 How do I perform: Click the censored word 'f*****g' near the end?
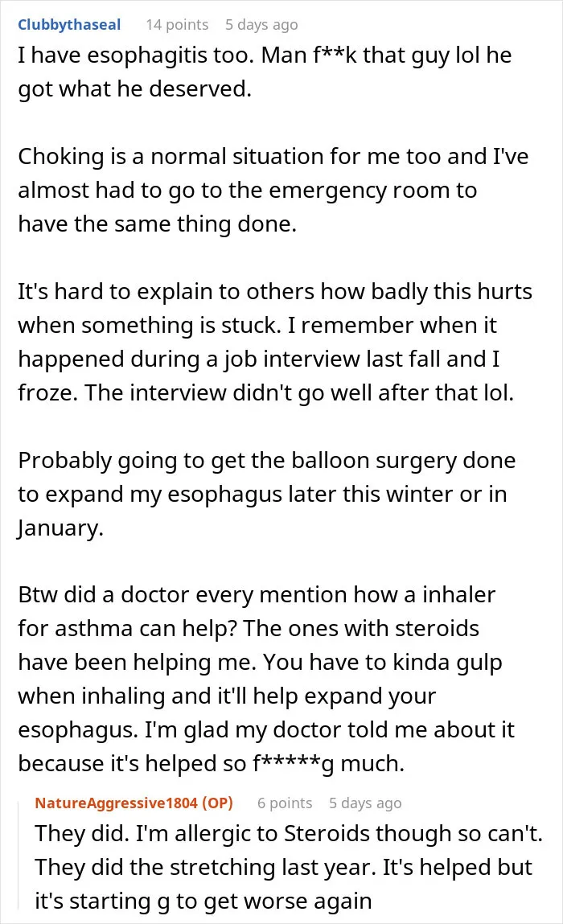[x=293, y=764]
